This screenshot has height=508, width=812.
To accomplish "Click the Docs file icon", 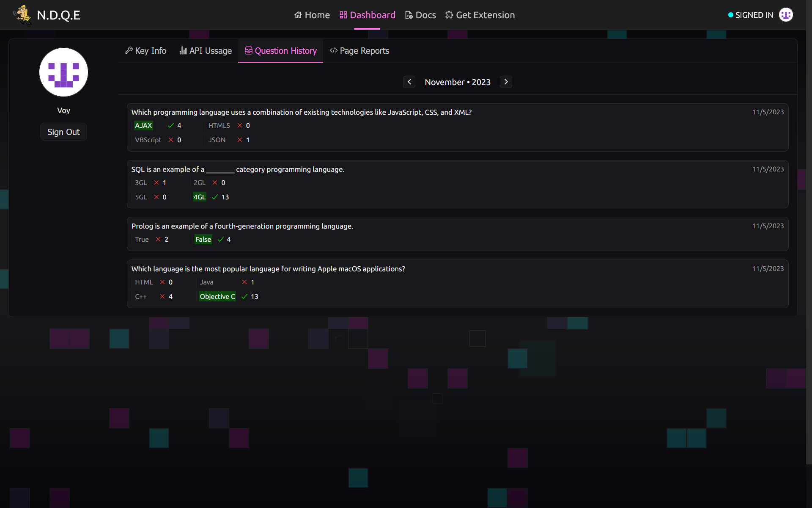I will (x=409, y=15).
